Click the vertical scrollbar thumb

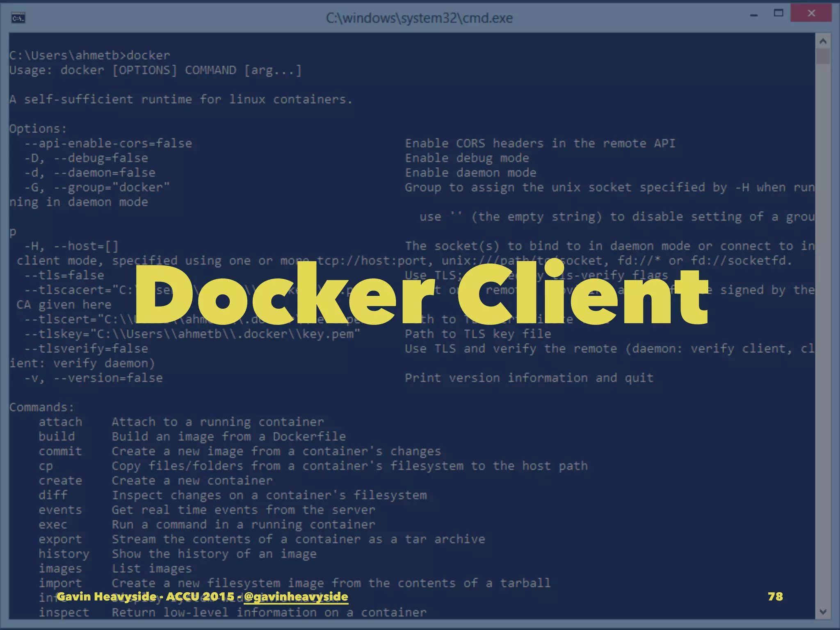(823, 56)
